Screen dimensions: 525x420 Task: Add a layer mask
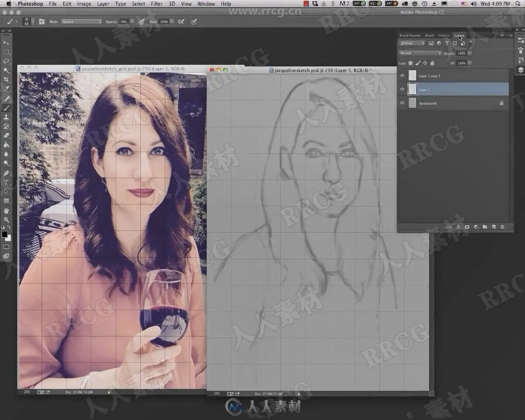tap(467, 227)
